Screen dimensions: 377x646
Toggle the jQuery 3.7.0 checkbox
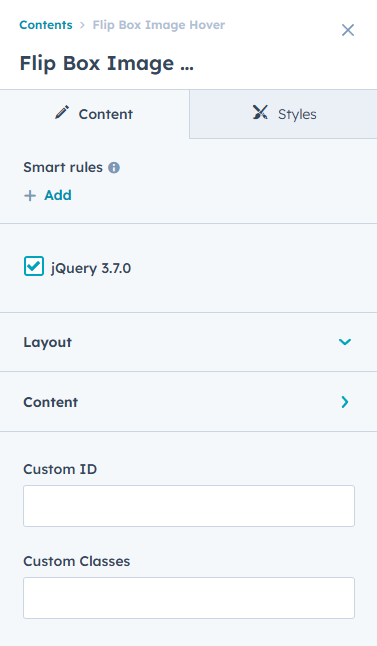point(34,266)
